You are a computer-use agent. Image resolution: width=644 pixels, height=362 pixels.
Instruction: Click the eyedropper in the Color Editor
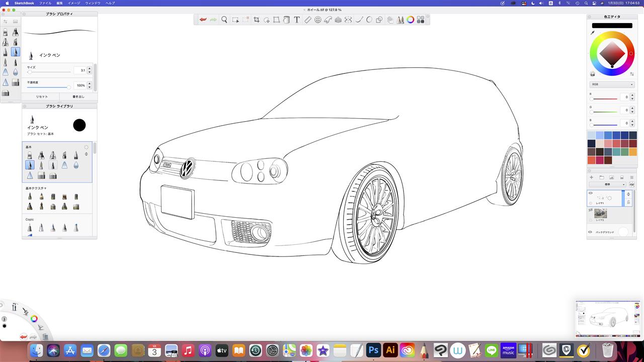click(x=593, y=33)
